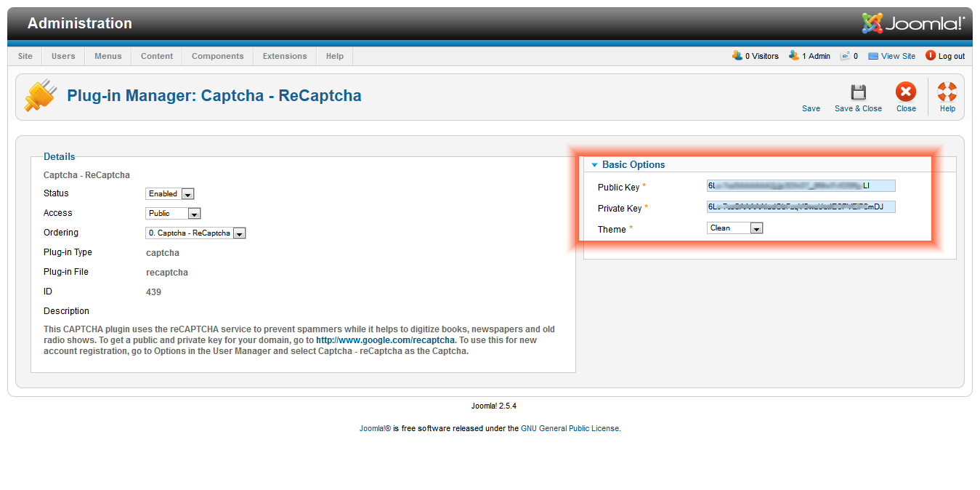Click the plug-in ID value 439
The image size is (980, 490).
[x=153, y=292]
